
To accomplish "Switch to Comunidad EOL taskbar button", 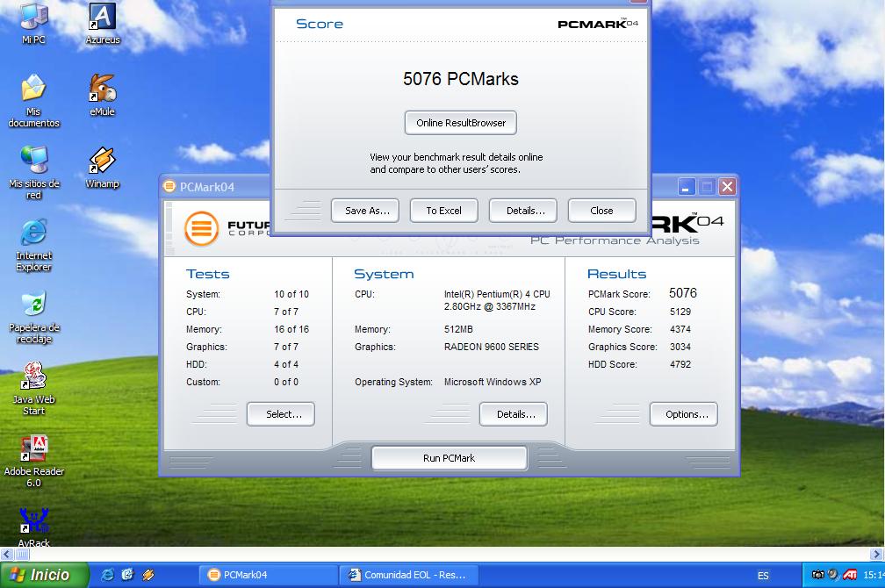I will click(x=410, y=575).
